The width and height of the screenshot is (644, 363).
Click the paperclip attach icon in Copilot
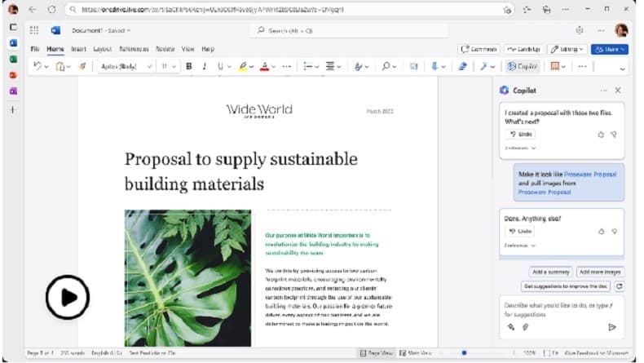(526, 327)
